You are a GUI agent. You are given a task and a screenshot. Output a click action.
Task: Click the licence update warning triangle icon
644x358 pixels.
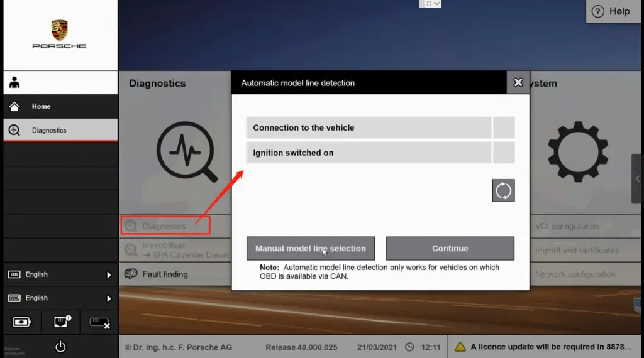click(460, 347)
